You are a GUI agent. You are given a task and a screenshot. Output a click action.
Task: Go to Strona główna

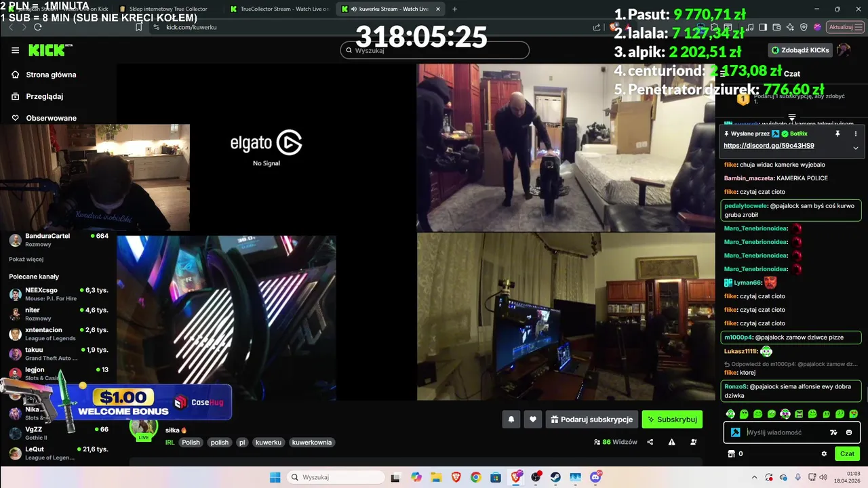pos(44,75)
